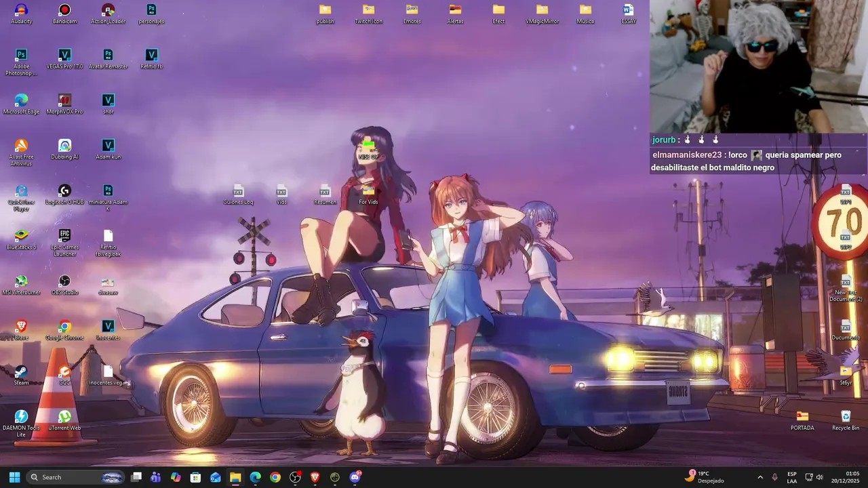The image size is (868, 488).
Task: Launch BlueStacks 5 from desktop
Action: (x=21, y=240)
